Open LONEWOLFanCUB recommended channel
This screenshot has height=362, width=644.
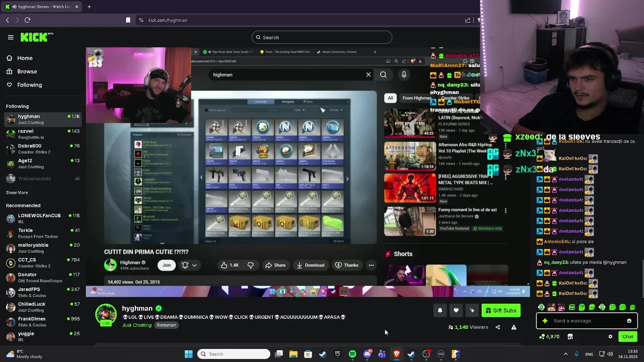click(x=43, y=218)
